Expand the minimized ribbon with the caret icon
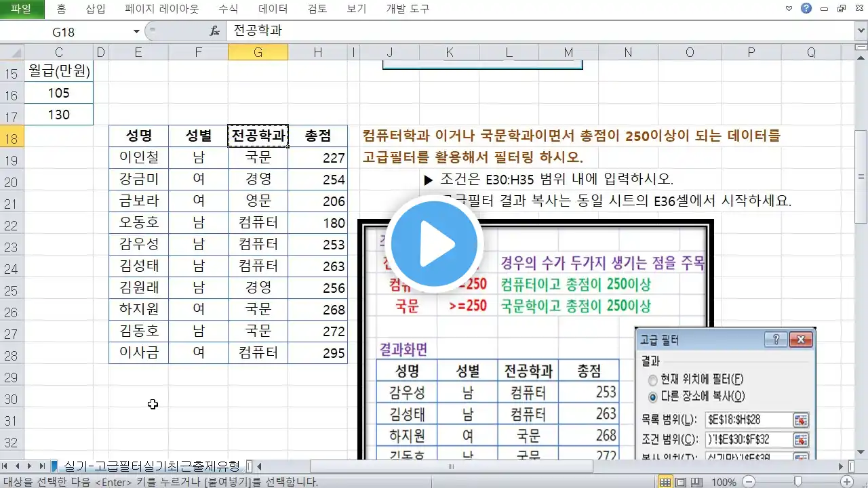The image size is (868, 488). coord(789,9)
